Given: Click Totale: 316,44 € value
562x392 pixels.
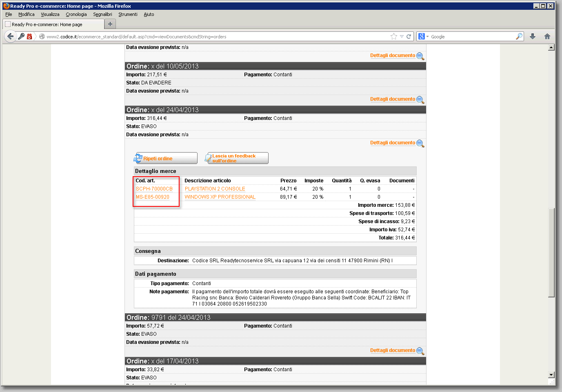Looking at the screenshot, I should (x=405, y=238).
